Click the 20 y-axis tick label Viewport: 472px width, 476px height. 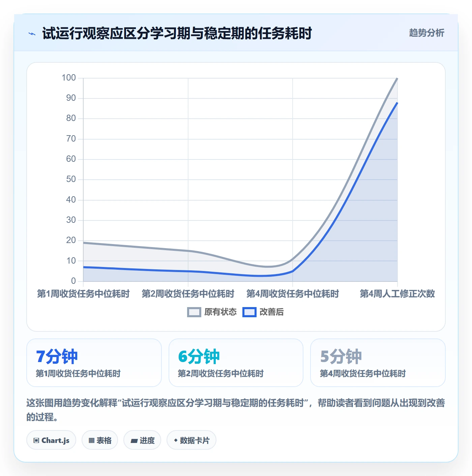[71, 240]
